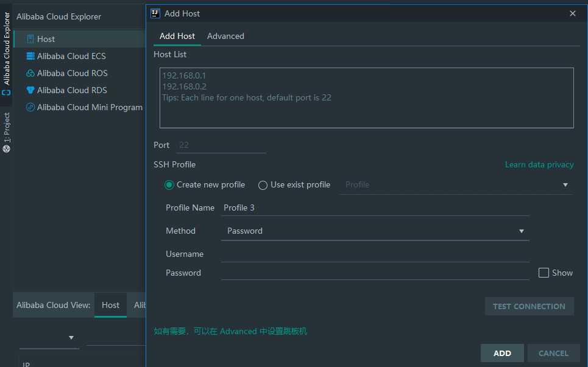
Task: Click the SSH Profile section label
Action: point(174,165)
